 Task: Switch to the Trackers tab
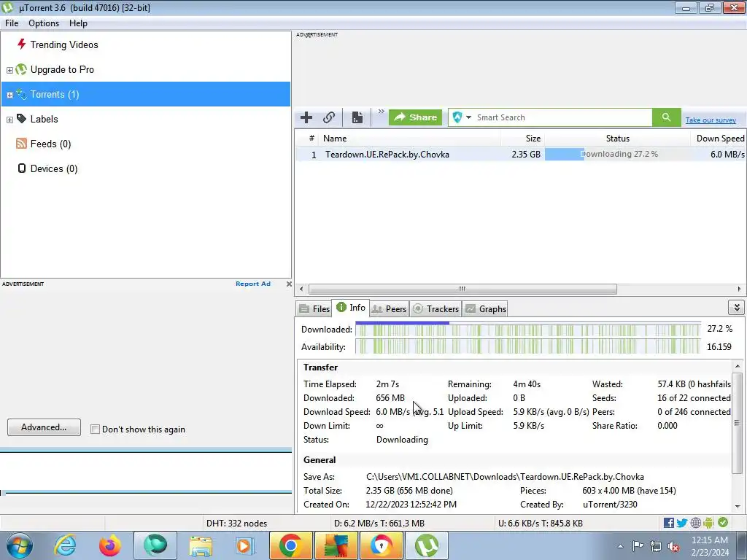click(x=436, y=308)
